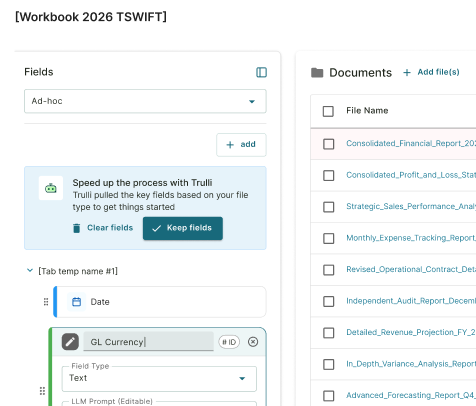Check the Independent_Audit_Report row checkbox
The height and width of the screenshot is (406, 476).
pos(329,301)
